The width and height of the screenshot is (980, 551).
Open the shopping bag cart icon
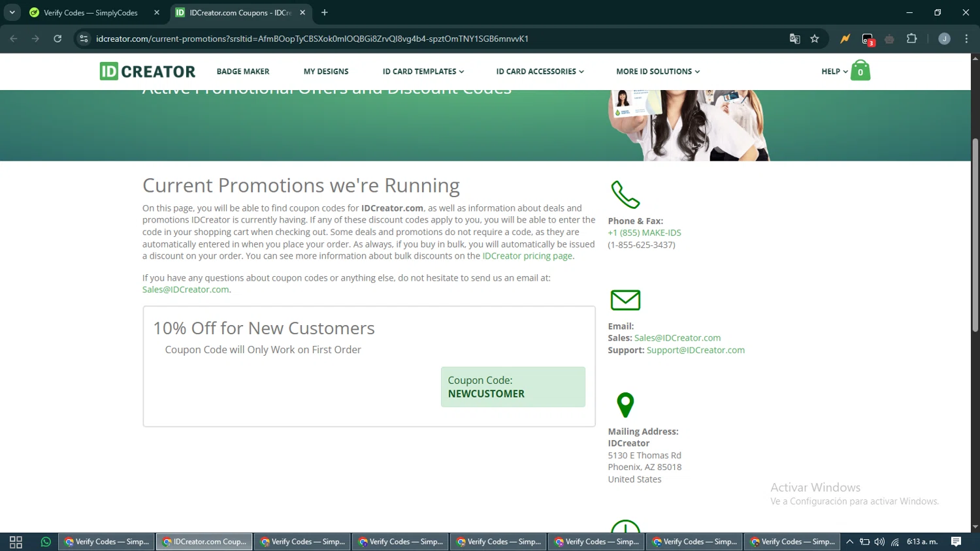click(x=860, y=71)
